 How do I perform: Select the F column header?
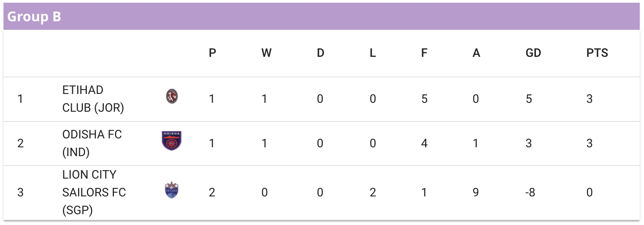424,53
